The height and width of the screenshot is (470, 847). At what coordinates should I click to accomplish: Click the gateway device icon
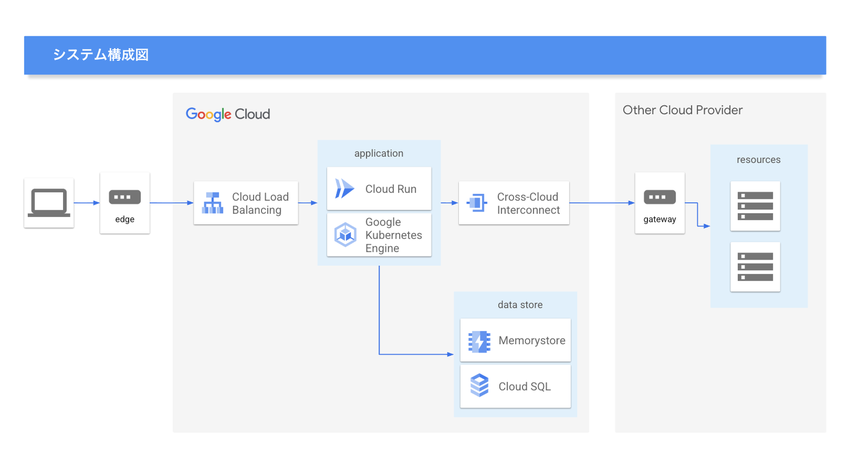coord(660,197)
